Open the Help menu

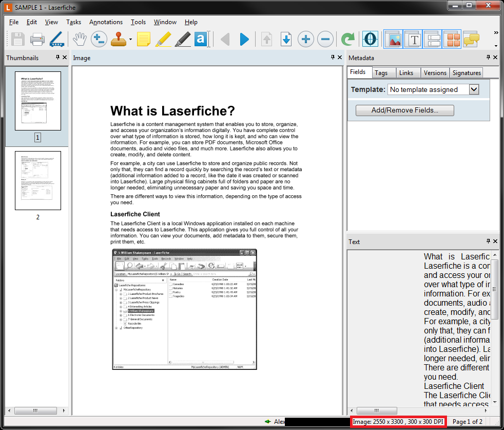pyautogui.click(x=191, y=22)
